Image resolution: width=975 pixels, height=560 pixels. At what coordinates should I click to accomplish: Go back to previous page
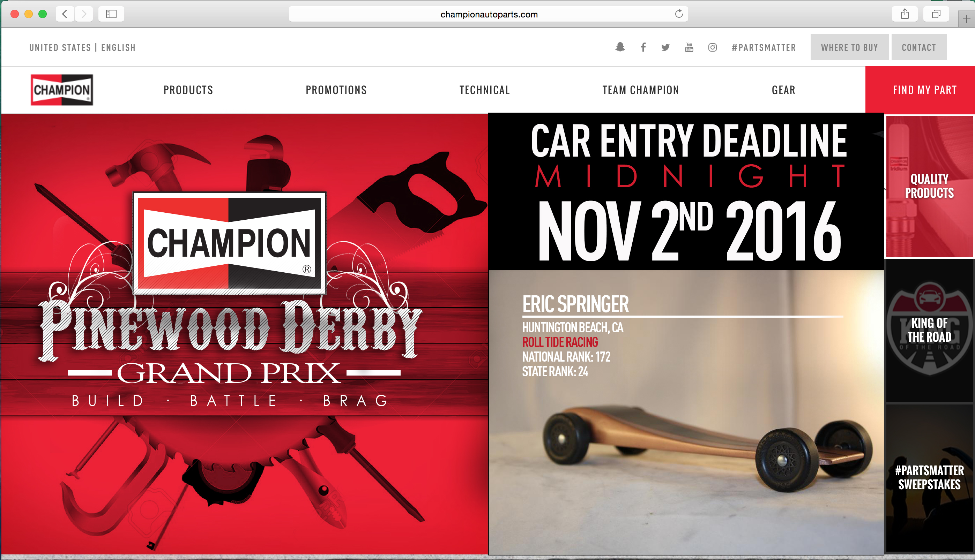click(x=65, y=14)
